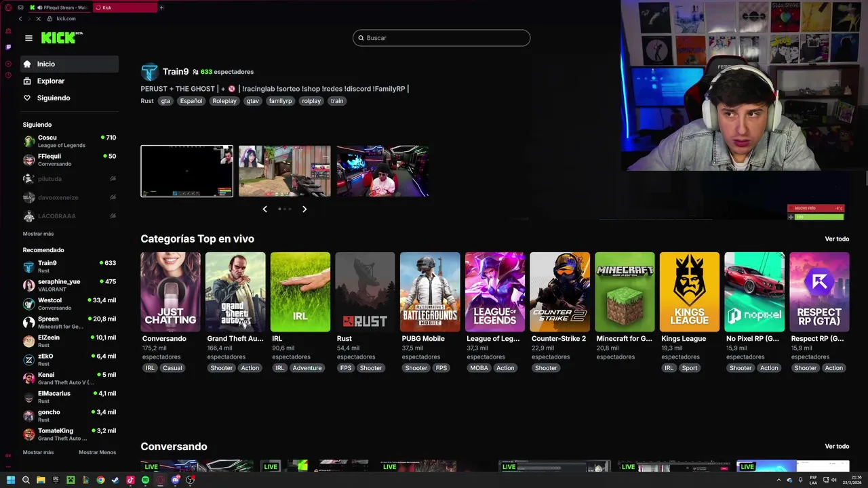Open seraphine_yue in Recomendado
Screen dimensions: 868x488
69,285
